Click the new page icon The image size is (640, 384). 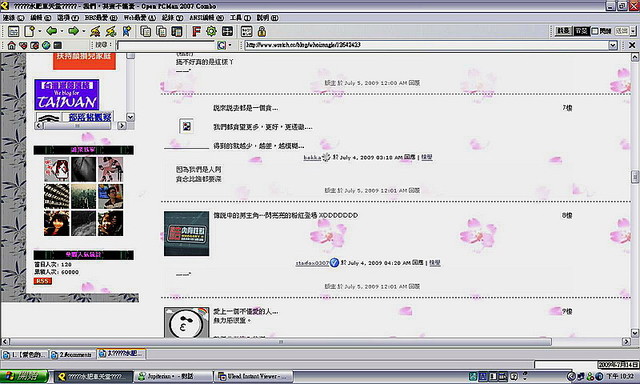29,31
